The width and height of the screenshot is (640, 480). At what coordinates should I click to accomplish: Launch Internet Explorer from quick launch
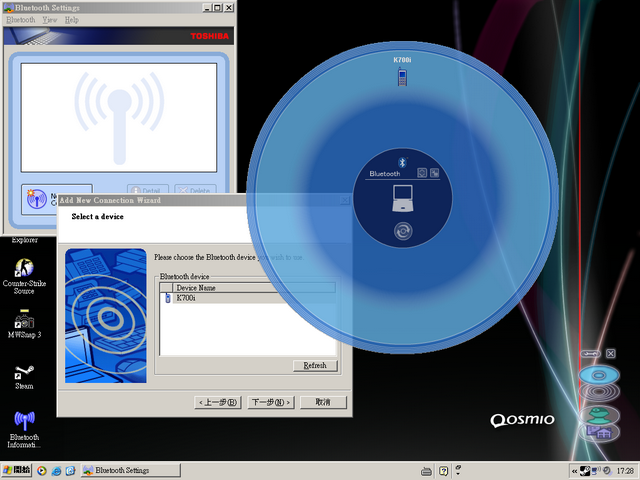(56, 471)
